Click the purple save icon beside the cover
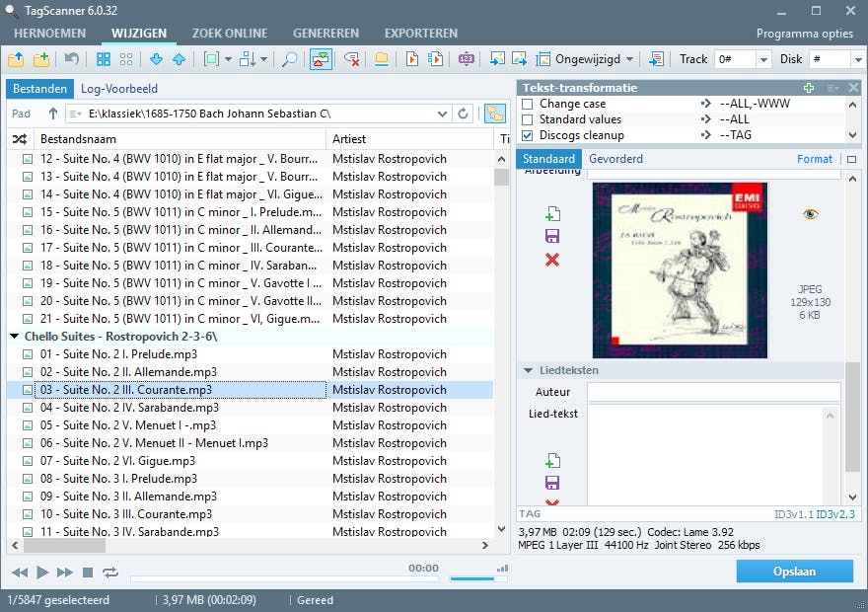 [552, 237]
